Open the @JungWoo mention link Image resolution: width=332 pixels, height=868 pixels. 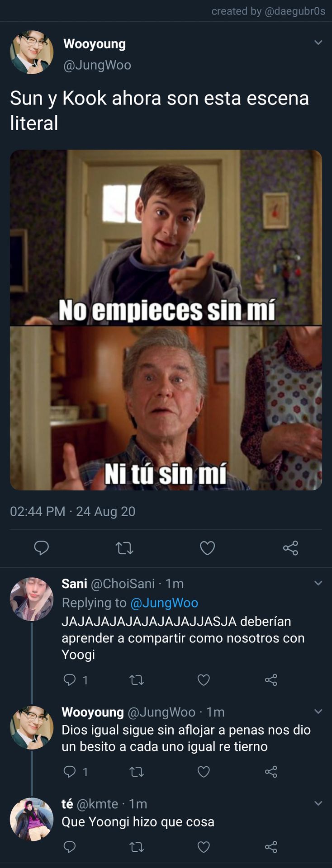[x=164, y=603]
